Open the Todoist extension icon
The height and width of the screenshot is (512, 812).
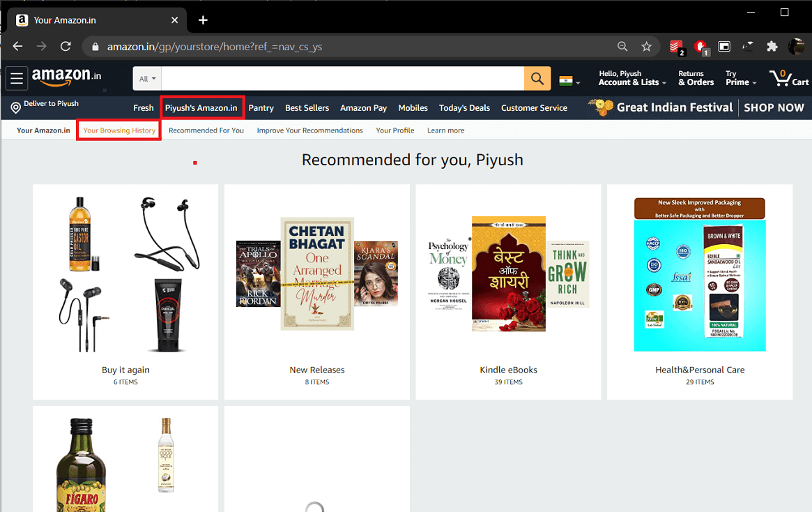[677, 46]
